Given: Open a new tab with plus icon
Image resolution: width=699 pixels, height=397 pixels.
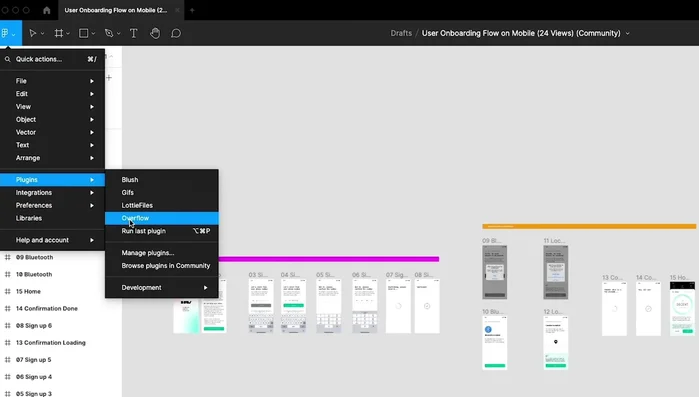Looking at the screenshot, I should tap(192, 10).
